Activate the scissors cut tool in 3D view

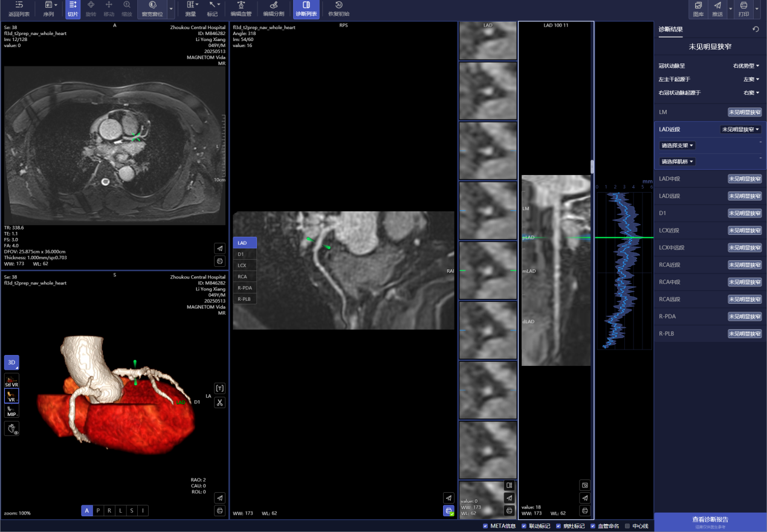click(219, 403)
